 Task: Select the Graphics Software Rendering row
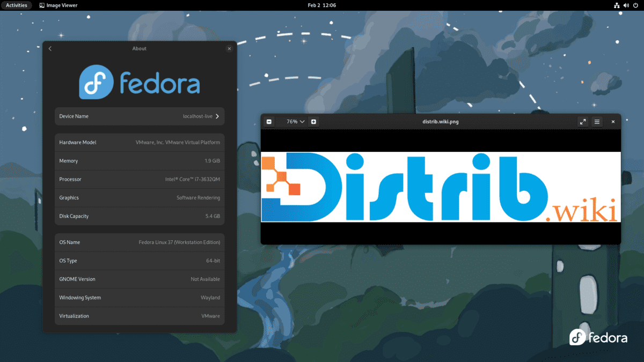point(140,198)
